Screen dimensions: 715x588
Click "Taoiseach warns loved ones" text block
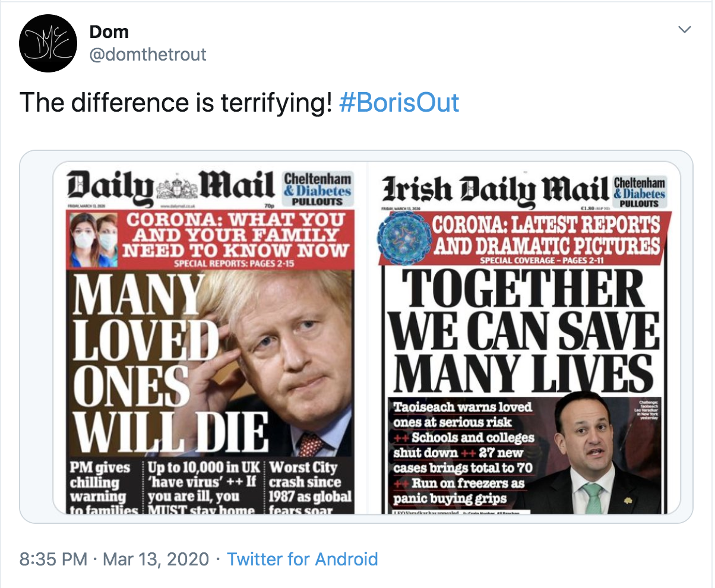(x=463, y=415)
